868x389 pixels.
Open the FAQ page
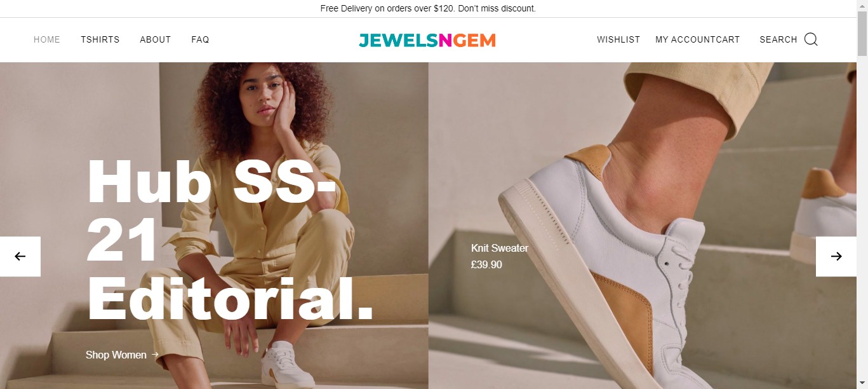pos(200,39)
